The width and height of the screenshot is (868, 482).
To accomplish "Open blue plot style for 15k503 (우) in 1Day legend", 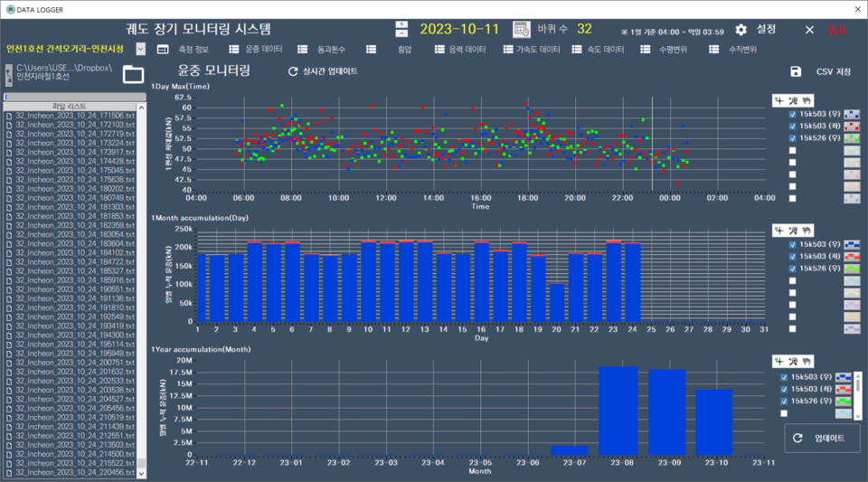I will (852, 115).
